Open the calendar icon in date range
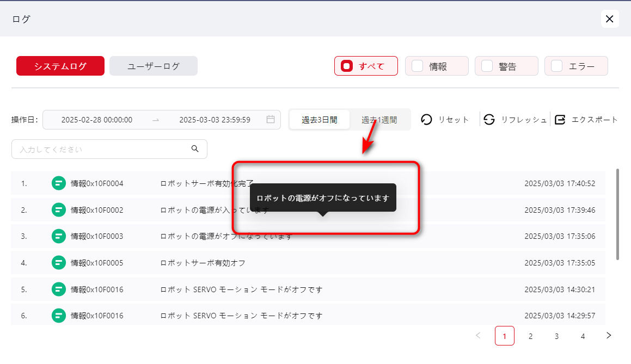The width and height of the screenshot is (631, 364). tap(271, 120)
